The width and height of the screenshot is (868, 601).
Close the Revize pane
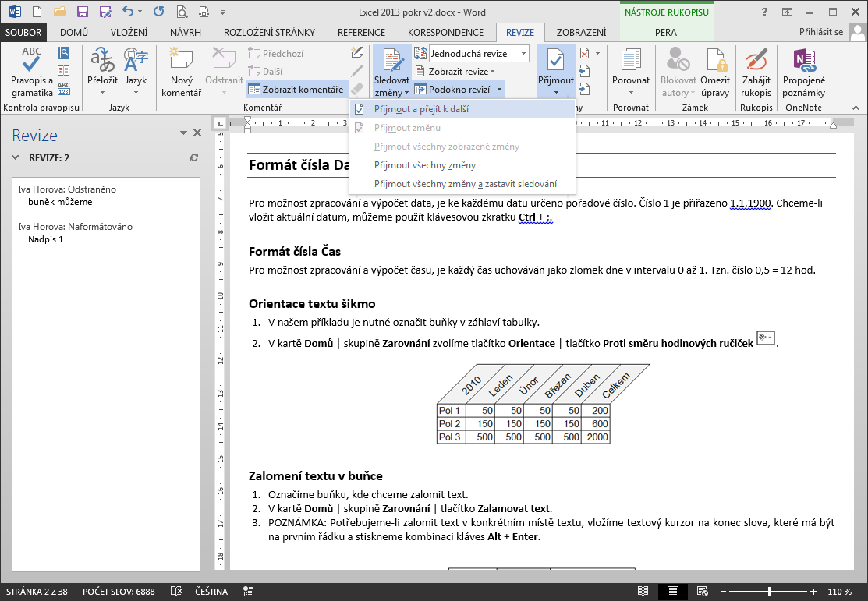[x=197, y=133]
